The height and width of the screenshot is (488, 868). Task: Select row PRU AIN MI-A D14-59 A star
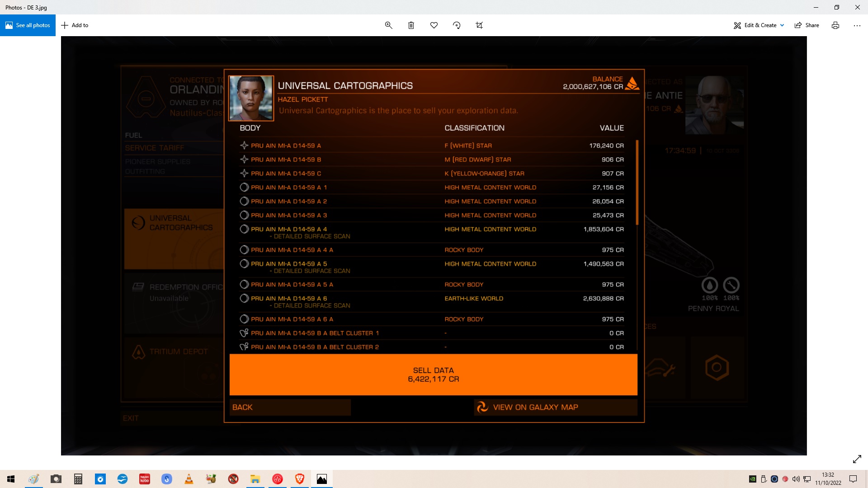(432, 145)
